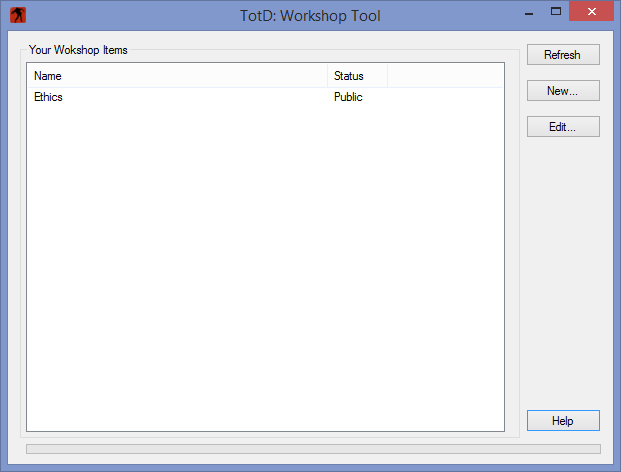621x472 pixels.
Task: Open Help
Action: click(x=563, y=421)
